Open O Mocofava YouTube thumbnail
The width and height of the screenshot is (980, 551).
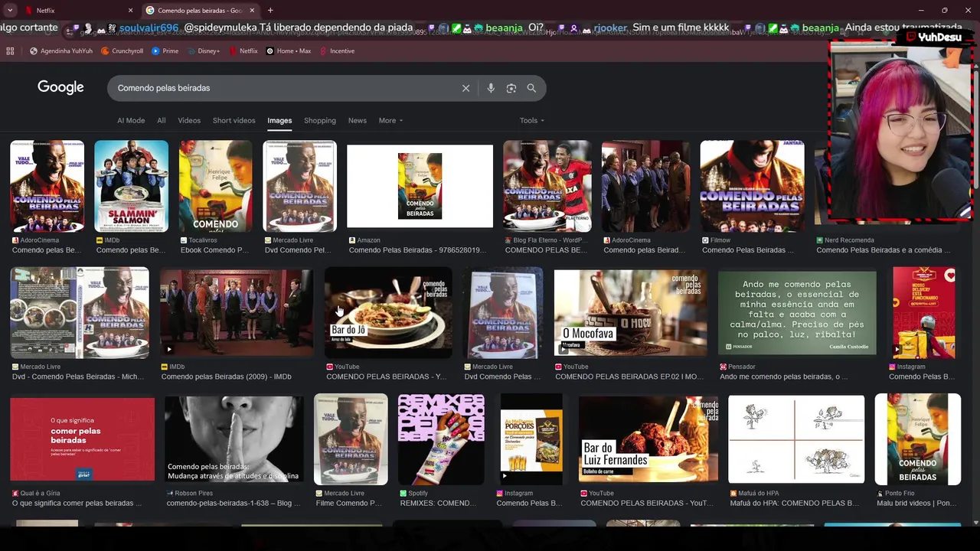point(631,312)
